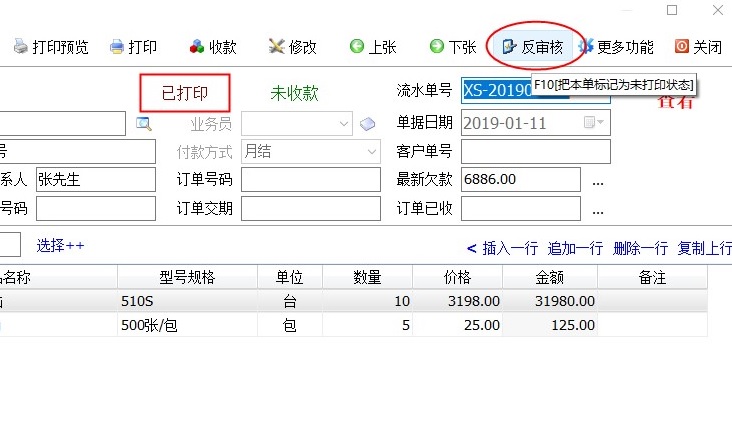Click the red 关闭 close toolbar button
This screenshot has width=732, height=446.
[698, 47]
